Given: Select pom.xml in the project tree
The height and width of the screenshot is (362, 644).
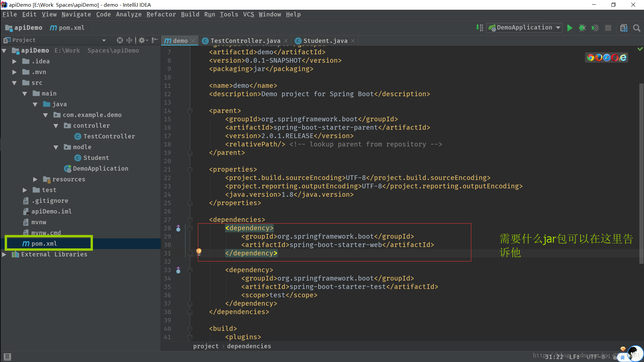Looking at the screenshot, I should click(x=44, y=244).
